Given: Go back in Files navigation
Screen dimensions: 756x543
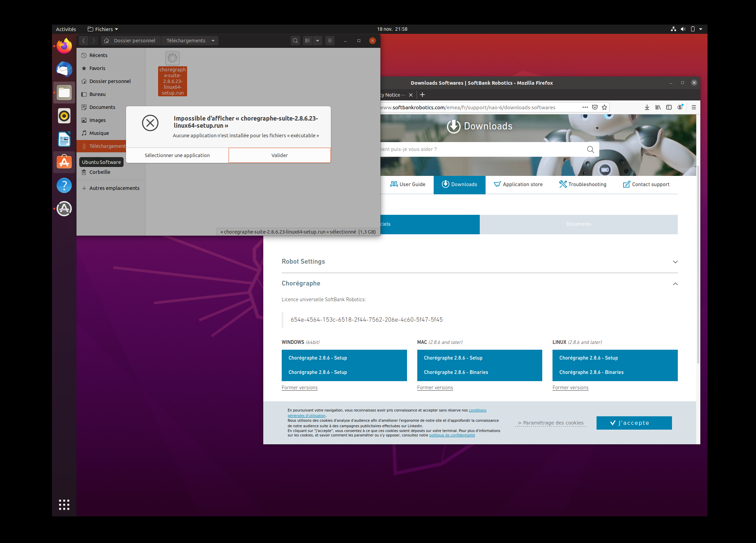Looking at the screenshot, I should click(x=84, y=41).
